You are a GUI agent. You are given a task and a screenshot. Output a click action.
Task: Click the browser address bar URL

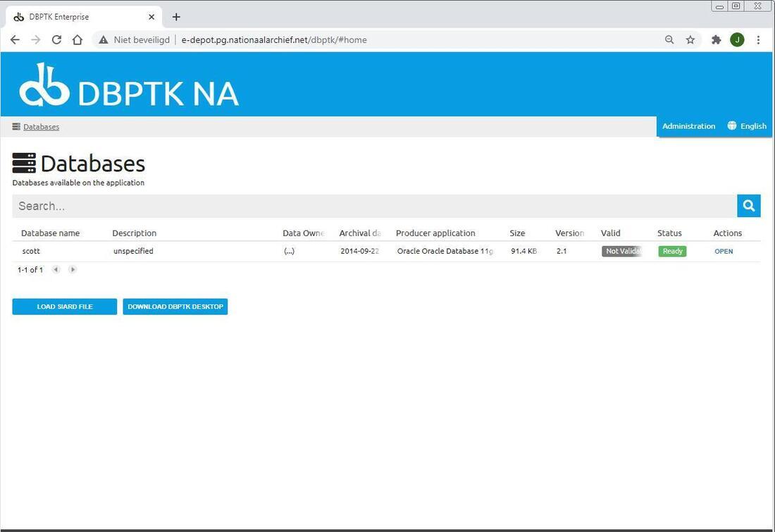(274, 40)
